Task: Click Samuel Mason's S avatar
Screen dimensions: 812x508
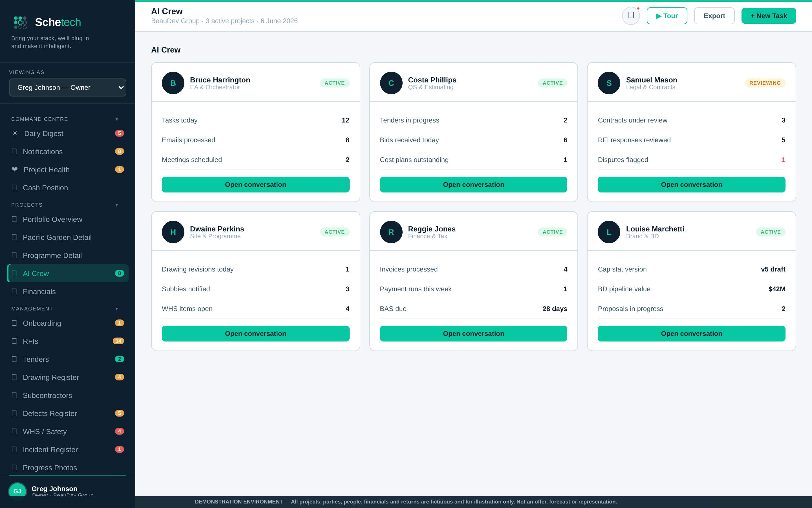Action: coord(609,83)
